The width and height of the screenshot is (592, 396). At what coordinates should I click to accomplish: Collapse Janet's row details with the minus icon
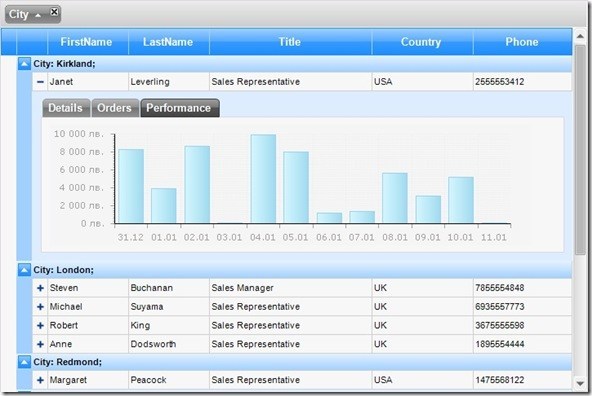(x=40, y=82)
